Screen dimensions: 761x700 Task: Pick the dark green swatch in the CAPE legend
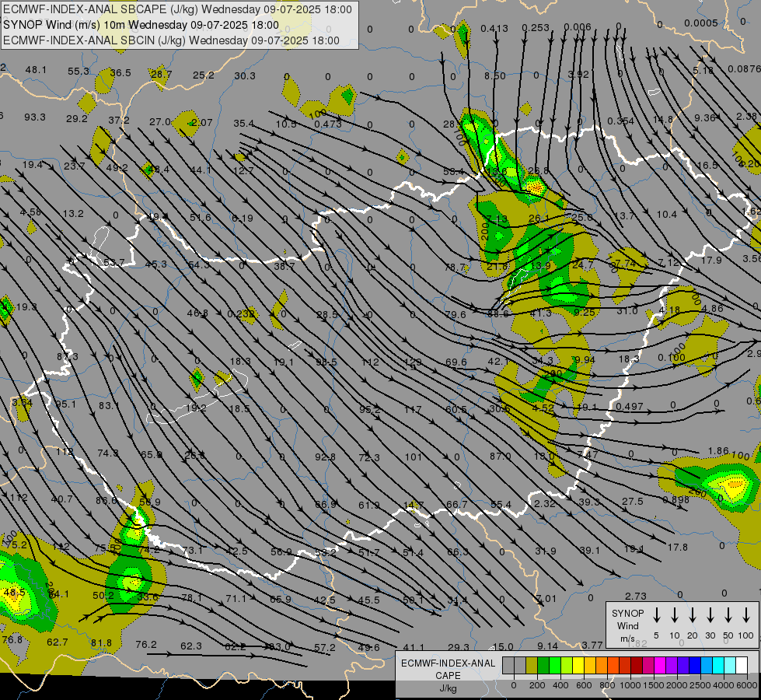[543, 665]
